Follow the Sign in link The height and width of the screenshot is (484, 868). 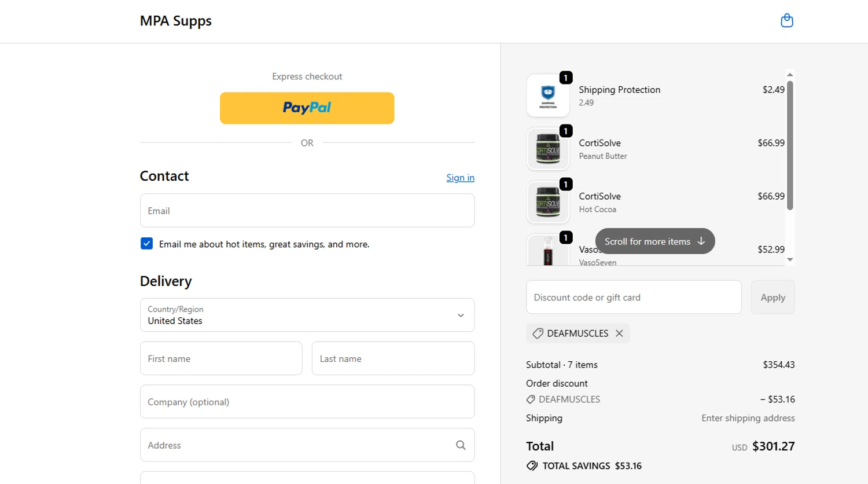point(460,178)
